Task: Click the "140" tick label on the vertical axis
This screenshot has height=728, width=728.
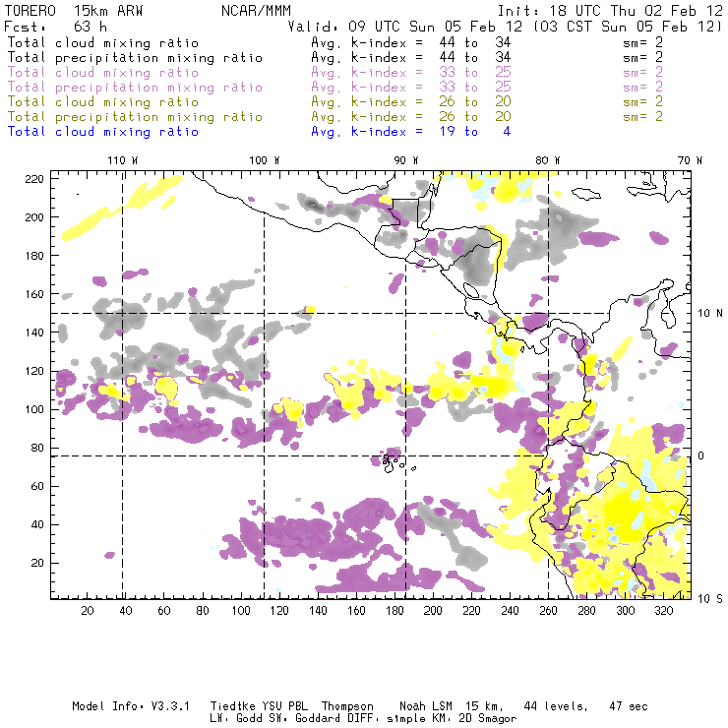Action: coord(34,333)
